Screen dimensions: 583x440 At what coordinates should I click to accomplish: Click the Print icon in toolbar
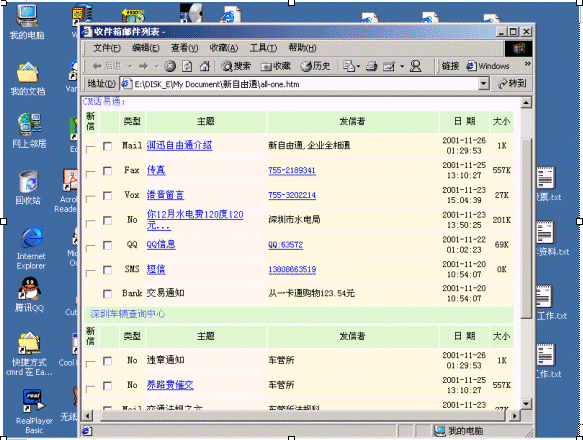pos(371,66)
